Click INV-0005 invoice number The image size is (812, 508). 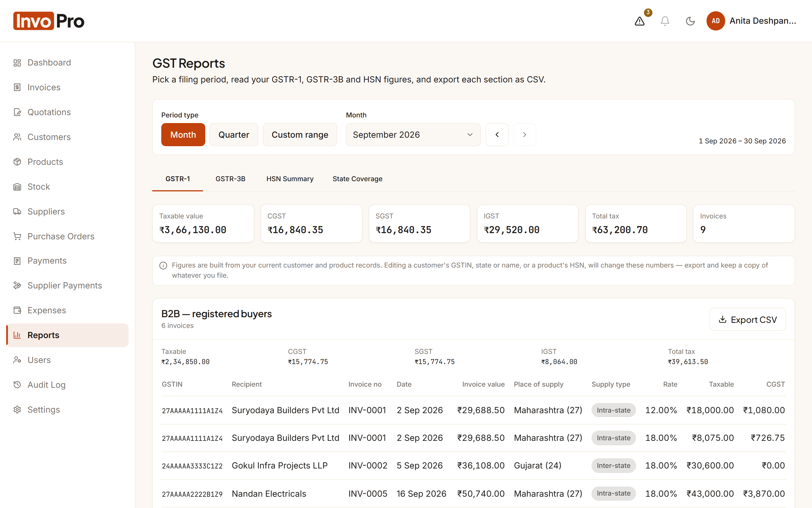(368, 494)
